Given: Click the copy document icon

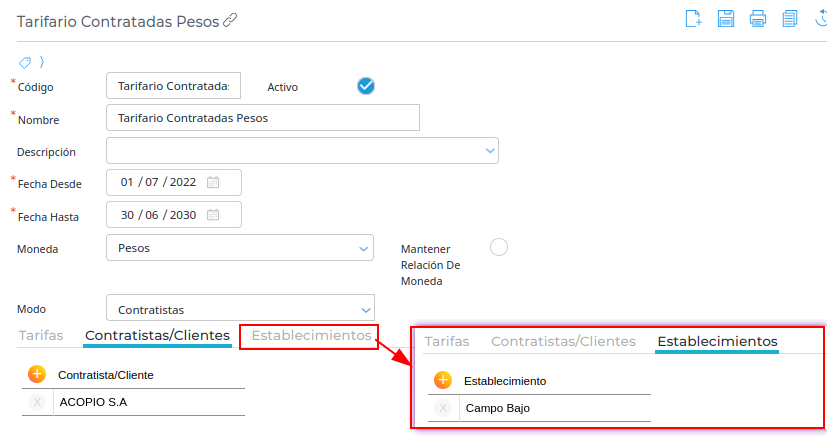Looking at the screenshot, I should (790, 18).
